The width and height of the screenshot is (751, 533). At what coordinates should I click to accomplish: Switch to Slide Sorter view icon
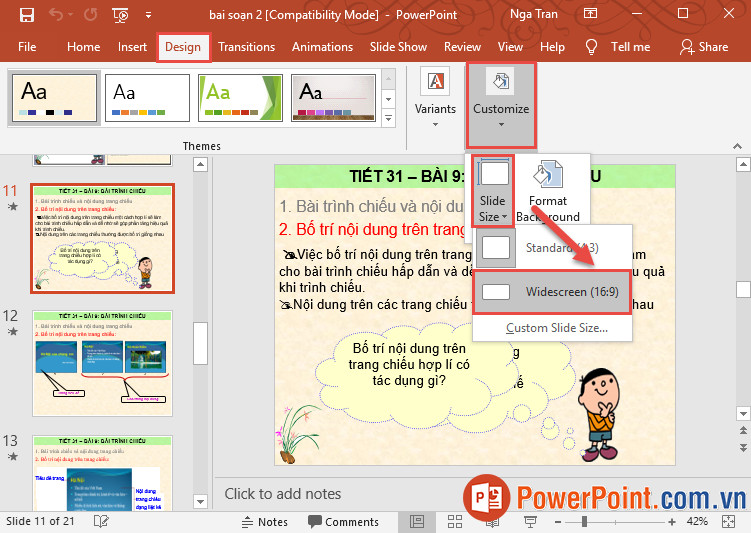(x=455, y=522)
